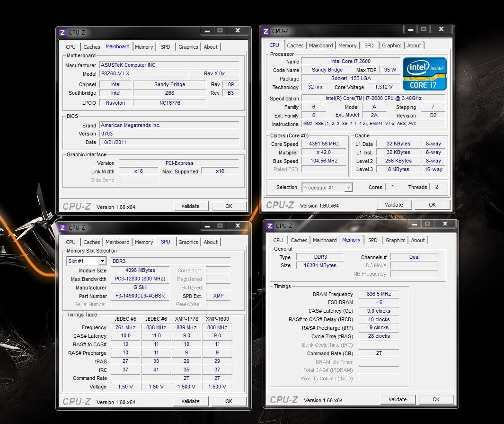
Task: Click the LPCIO value NCT6776
Action: [x=170, y=103]
